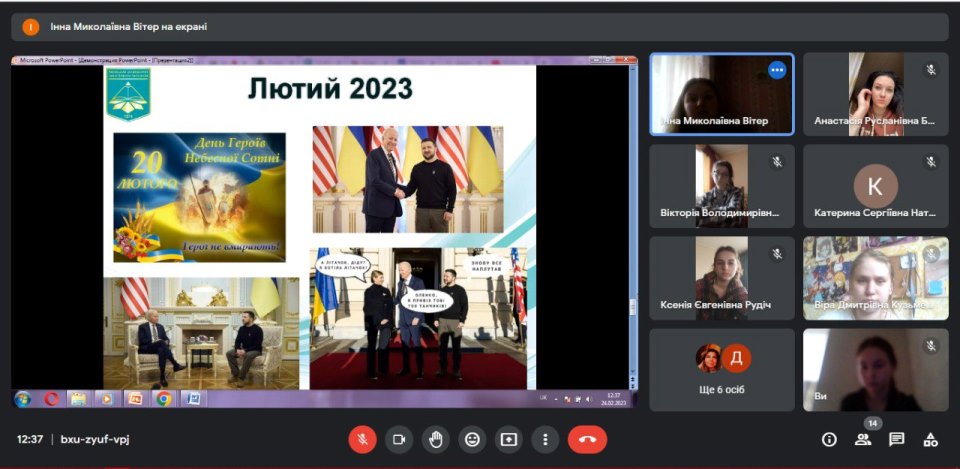Leave the call with the red hang-up button

587,440
